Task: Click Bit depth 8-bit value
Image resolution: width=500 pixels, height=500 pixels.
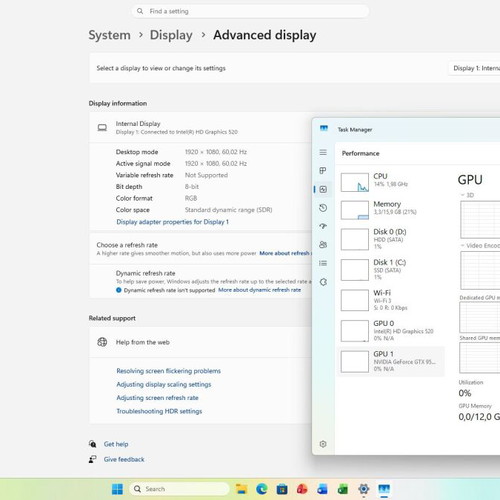Action: tap(192, 187)
